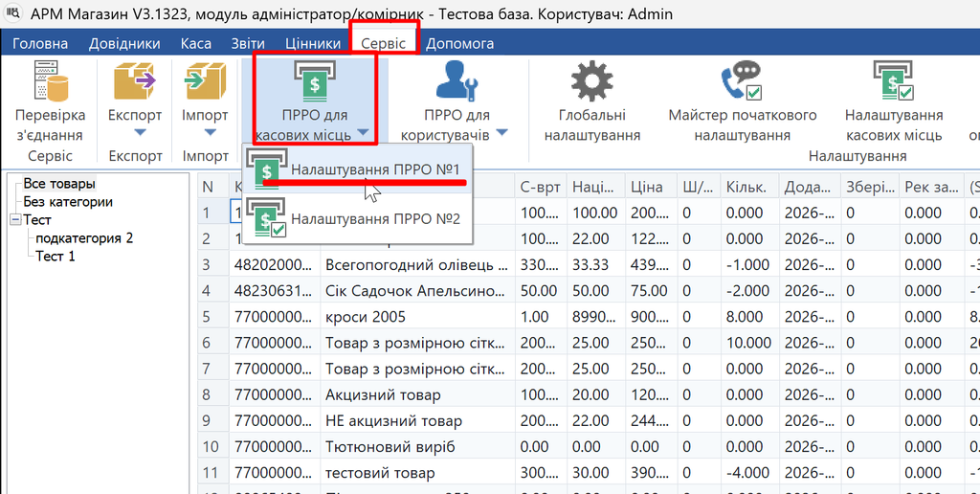Screen dimensions: 980x494
Task: Select Тест 1 tree item
Action: (x=56, y=257)
